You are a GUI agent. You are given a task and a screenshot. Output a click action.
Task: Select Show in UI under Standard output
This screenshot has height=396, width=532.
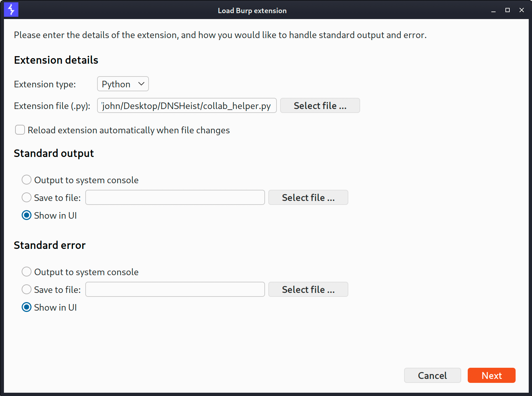27,215
